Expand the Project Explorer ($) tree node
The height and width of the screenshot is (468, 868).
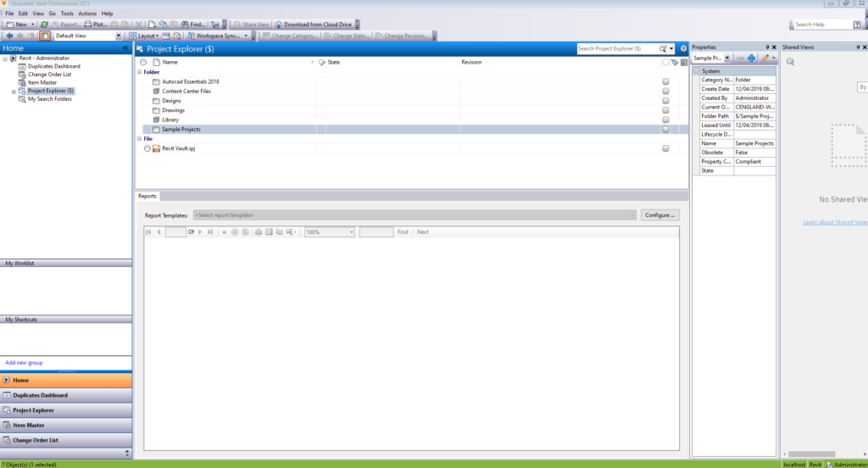click(14, 92)
